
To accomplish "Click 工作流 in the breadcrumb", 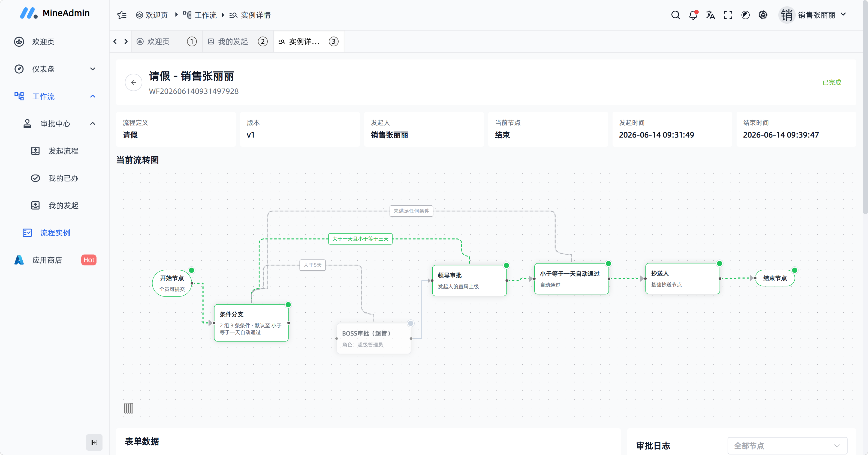I will 200,15.
